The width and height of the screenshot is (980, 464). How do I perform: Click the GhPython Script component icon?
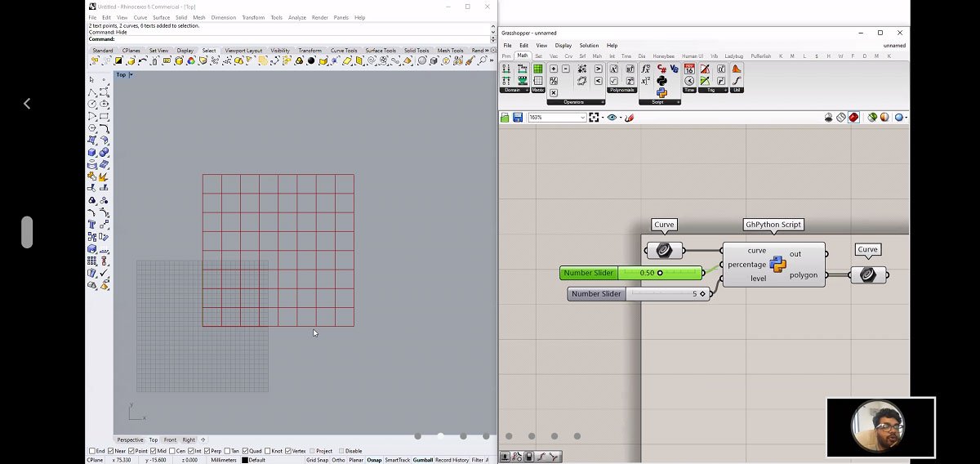(x=777, y=264)
